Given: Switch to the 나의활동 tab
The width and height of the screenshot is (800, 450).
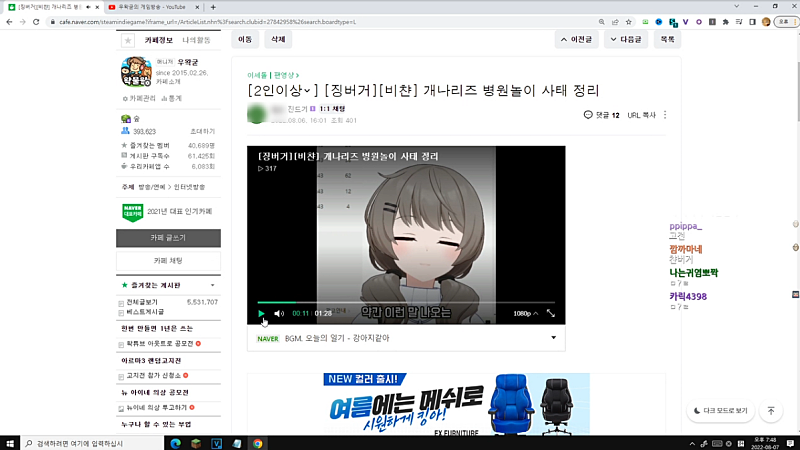Looking at the screenshot, I should pos(196,40).
